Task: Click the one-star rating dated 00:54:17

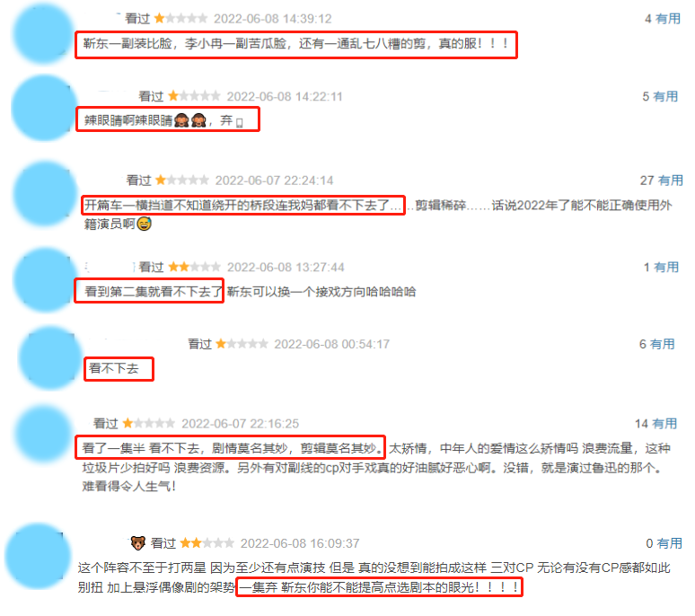Action: pyautogui.click(x=242, y=344)
